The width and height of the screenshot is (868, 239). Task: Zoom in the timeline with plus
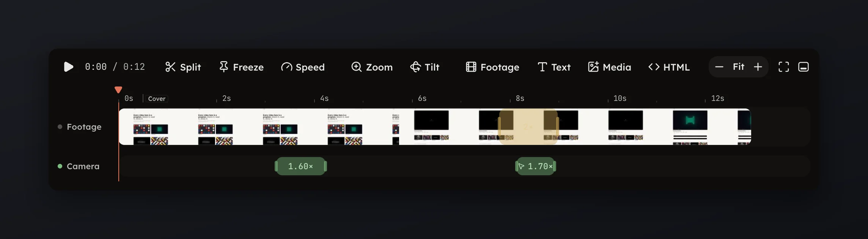758,67
